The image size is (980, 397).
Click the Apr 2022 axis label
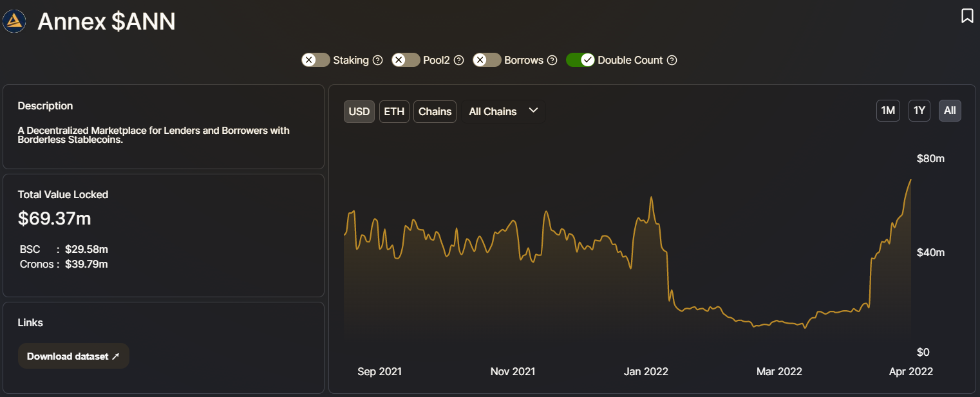(910, 371)
